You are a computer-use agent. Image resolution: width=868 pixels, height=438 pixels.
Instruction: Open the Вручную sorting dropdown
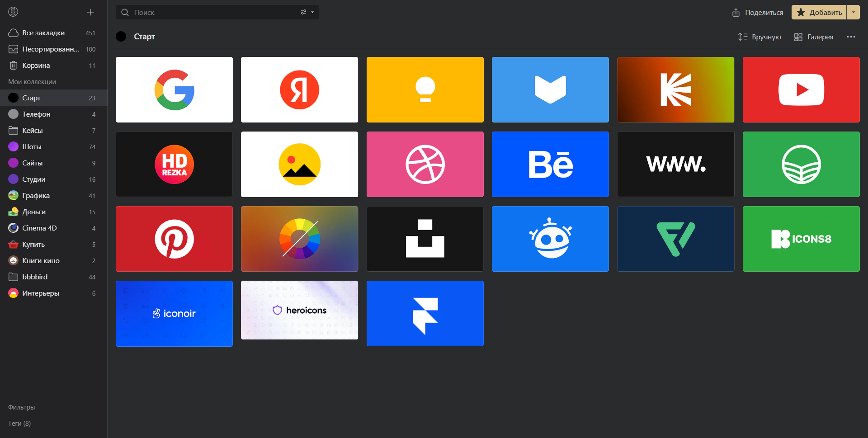point(759,37)
